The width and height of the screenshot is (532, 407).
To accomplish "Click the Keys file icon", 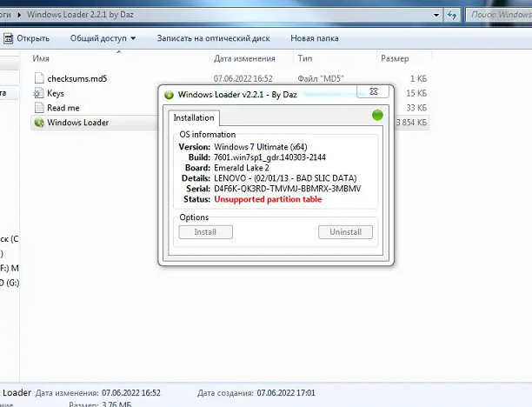I will [38, 93].
